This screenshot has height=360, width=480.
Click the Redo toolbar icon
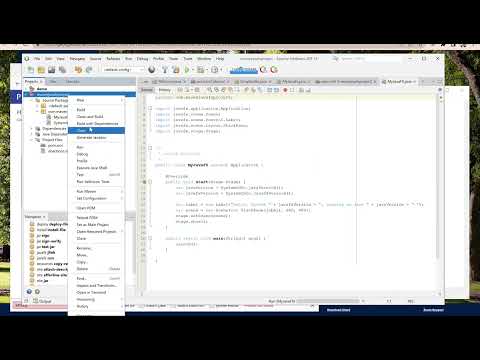(89, 70)
